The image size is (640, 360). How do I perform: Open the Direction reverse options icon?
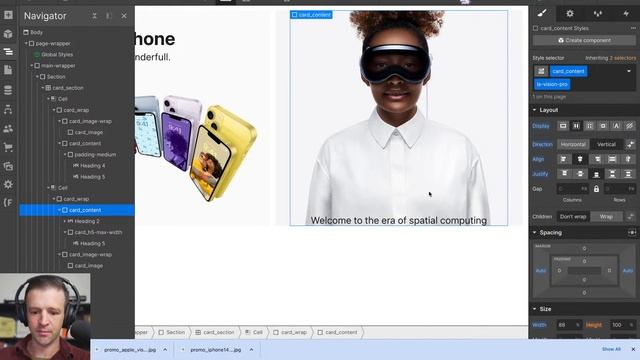point(630,144)
